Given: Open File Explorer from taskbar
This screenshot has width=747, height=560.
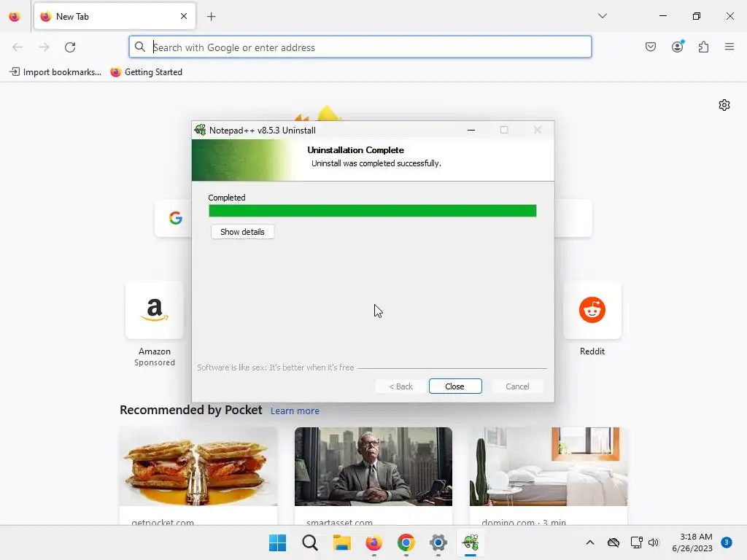Looking at the screenshot, I should pos(341,542).
